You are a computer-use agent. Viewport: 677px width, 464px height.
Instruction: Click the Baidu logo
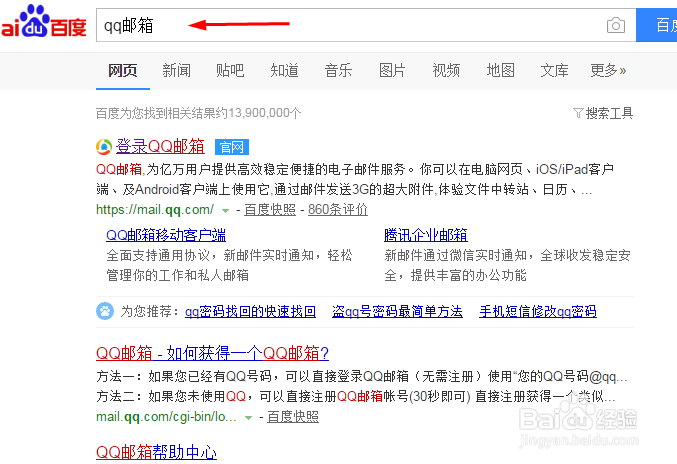(x=43, y=21)
